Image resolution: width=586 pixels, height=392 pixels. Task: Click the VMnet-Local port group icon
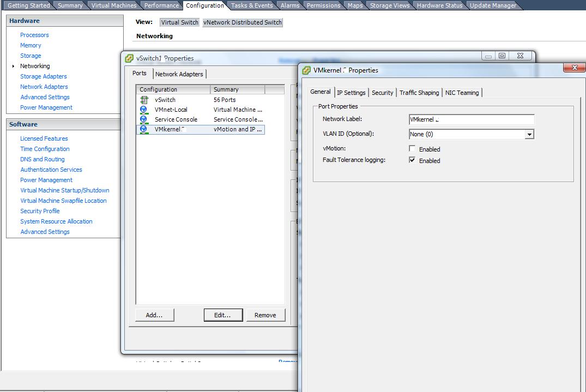[143, 110]
